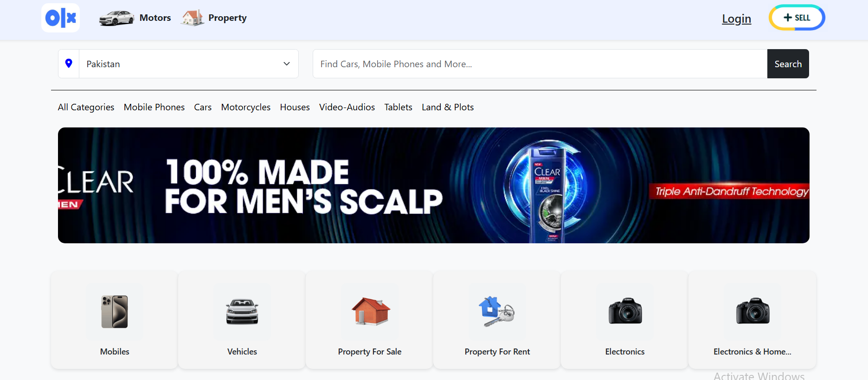
Task: Click the Electronics & Home camera icon
Action: pyautogui.click(x=752, y=311)
